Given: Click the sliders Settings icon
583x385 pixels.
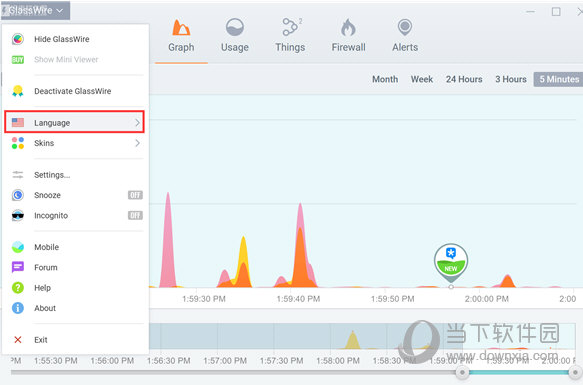Looking at the screenshot, I should coord(18,175).
